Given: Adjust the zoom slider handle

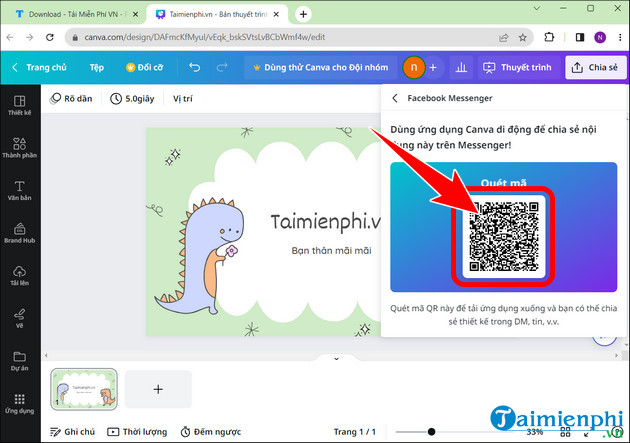Looking at the screenshot, I should [431, 432].
